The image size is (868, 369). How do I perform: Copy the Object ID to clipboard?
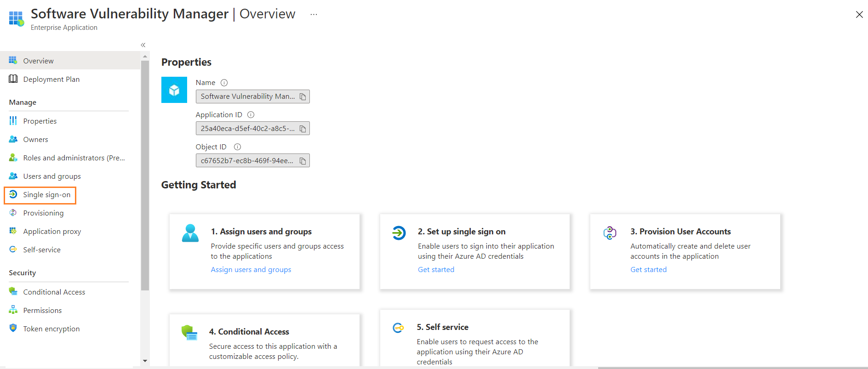(303, 161)
